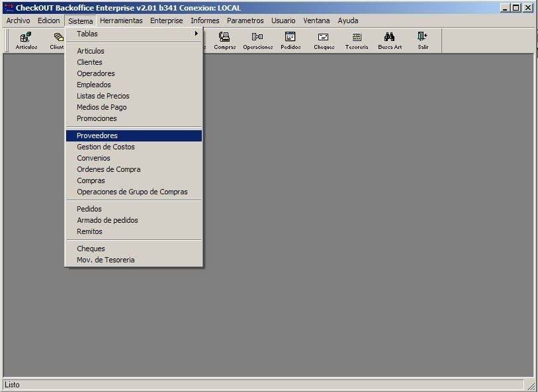This screenshot has height=392, width=538.
Task: Select Compras in the Sistema menu
Action: [x=134, y=180]
